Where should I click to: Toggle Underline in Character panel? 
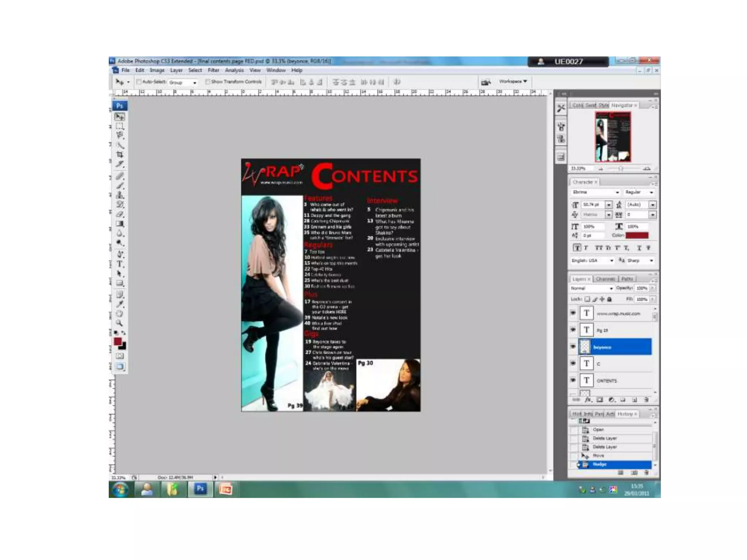(x=639, y=248)
